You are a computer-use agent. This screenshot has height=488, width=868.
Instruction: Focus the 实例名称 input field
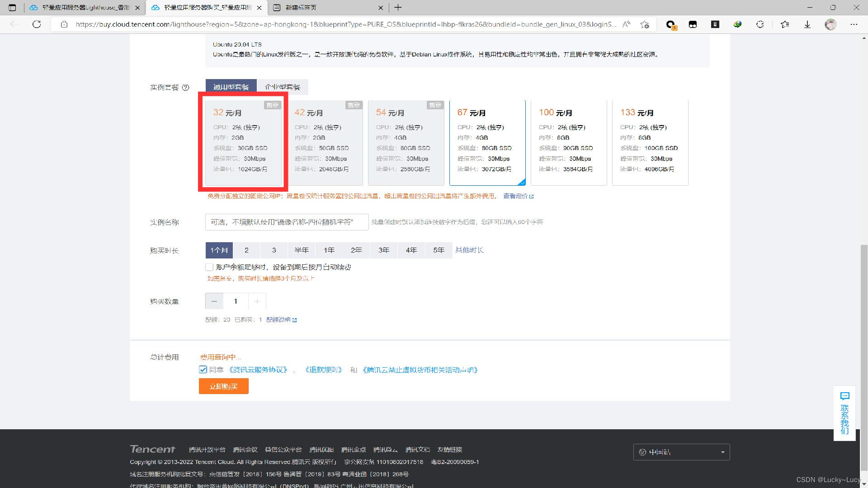[287, 222]
